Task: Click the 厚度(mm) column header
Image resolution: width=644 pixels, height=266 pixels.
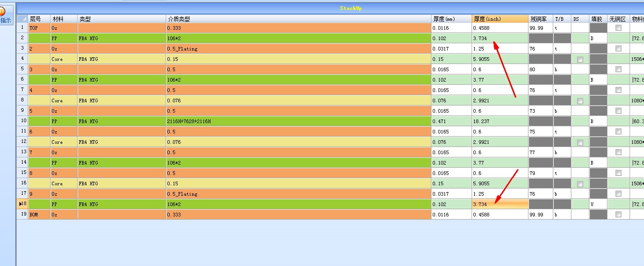Action: (x=452, y=19)
